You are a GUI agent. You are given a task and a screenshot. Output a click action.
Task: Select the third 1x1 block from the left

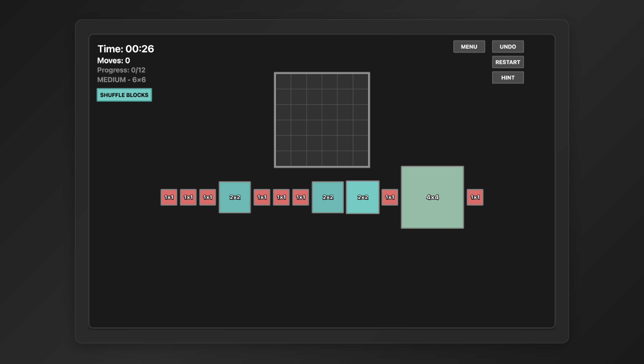coord(207,197)
